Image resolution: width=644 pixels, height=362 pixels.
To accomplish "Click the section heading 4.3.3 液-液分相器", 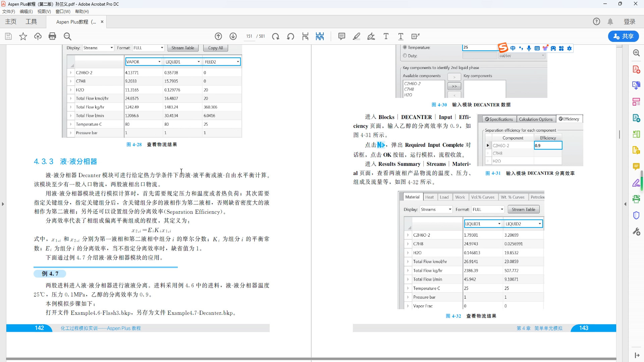I will tap(65, 162).
